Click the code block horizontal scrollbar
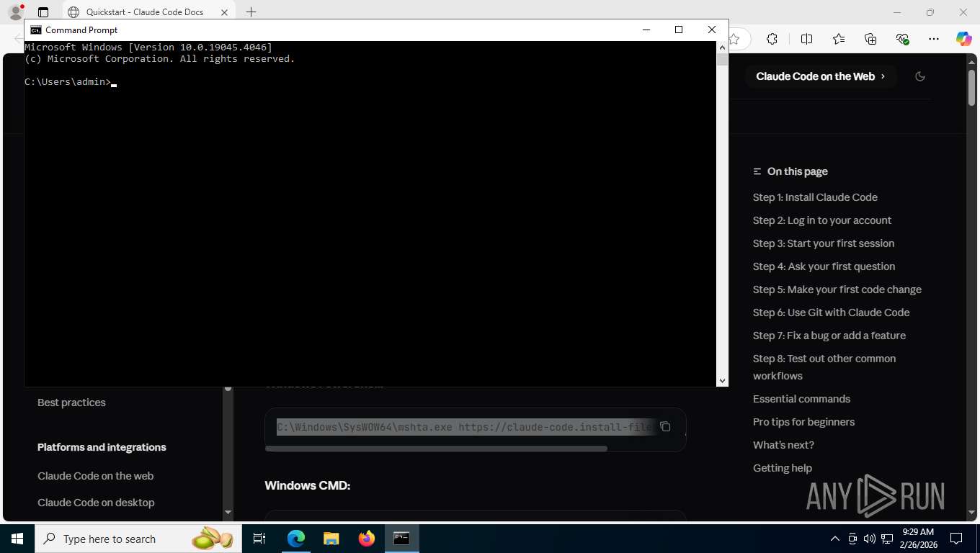 [436, 449]
